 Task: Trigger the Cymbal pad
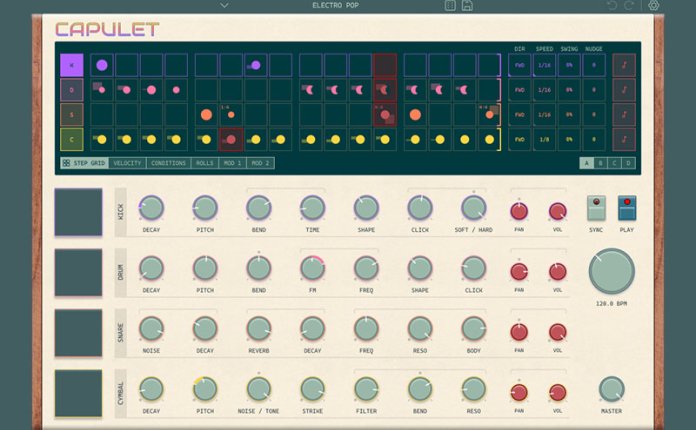pos(78,393)
